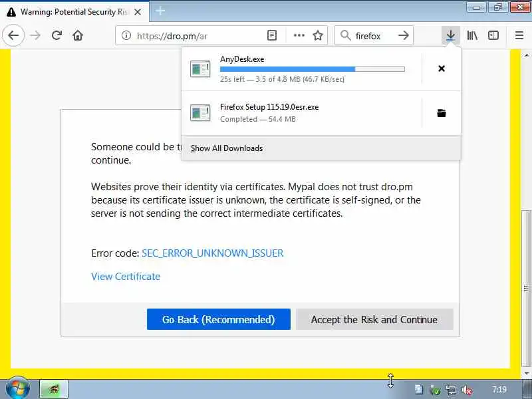Bookmark this page with star icon

click(318, 35)
